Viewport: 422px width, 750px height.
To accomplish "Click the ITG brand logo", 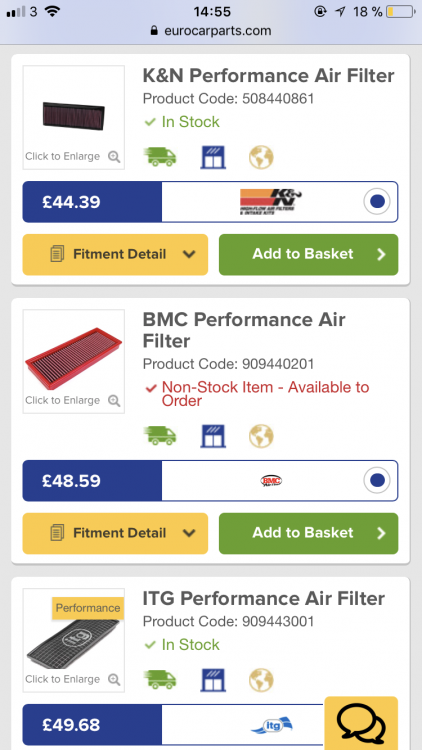I will 271,725.
